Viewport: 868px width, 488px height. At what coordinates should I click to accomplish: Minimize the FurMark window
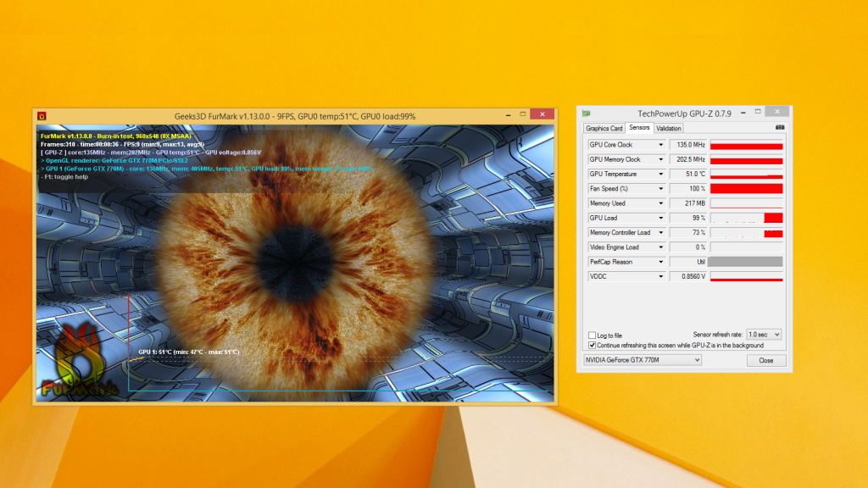[509, 114]
